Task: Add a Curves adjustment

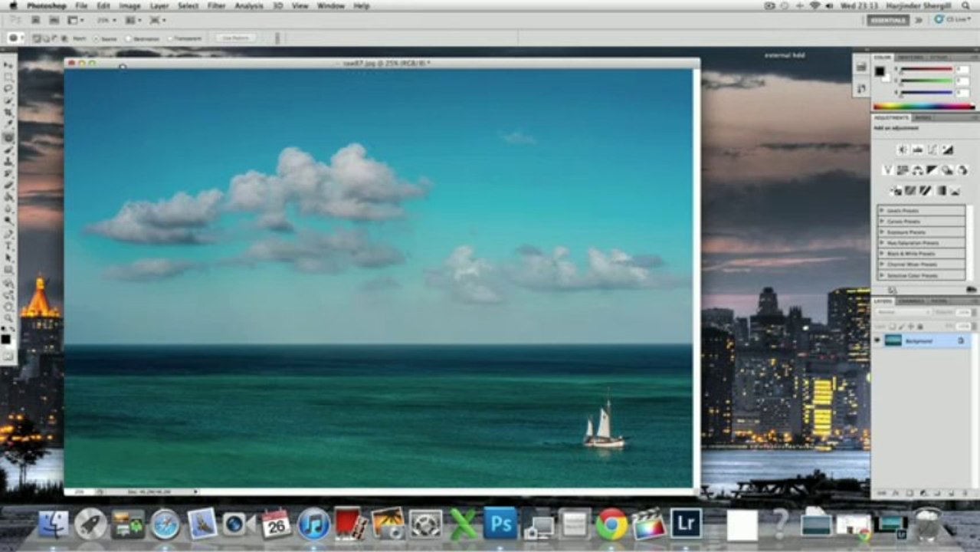Action: [932, 149]
